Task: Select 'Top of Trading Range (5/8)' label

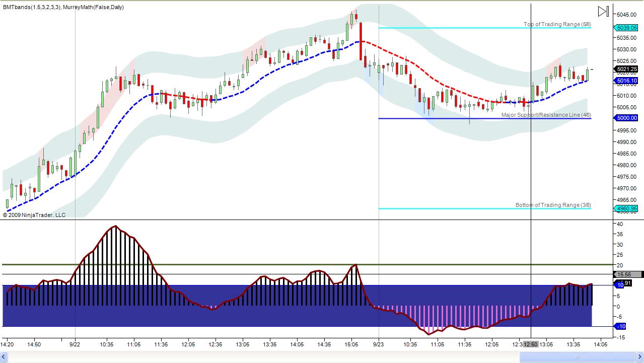Action: click(557, 24)
